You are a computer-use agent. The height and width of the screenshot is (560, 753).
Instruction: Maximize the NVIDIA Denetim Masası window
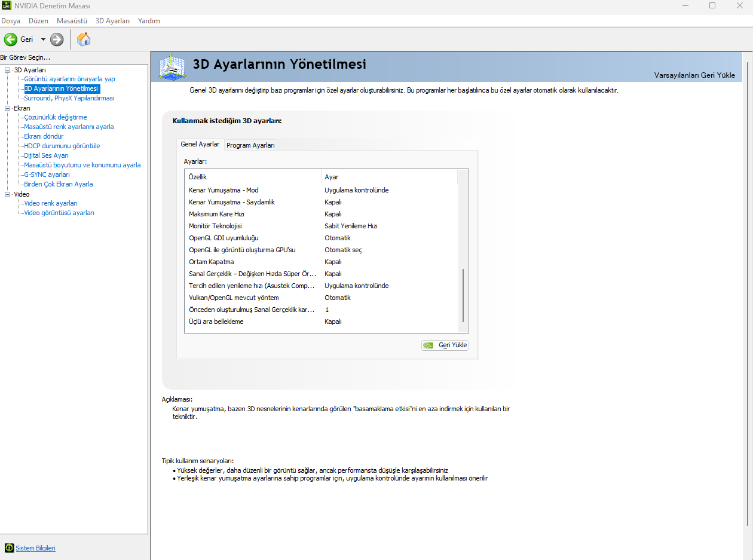point(712,6)
